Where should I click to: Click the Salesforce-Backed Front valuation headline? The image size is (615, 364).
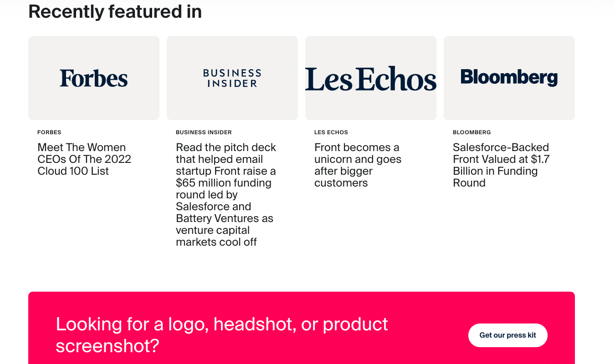click(x=501, y=165)
